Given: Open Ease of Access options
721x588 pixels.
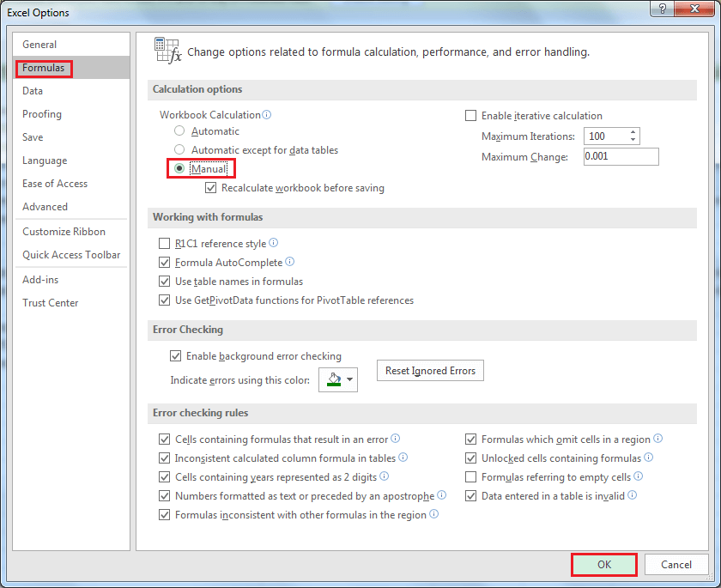Looking at the screenshot, I should [71, 184].
